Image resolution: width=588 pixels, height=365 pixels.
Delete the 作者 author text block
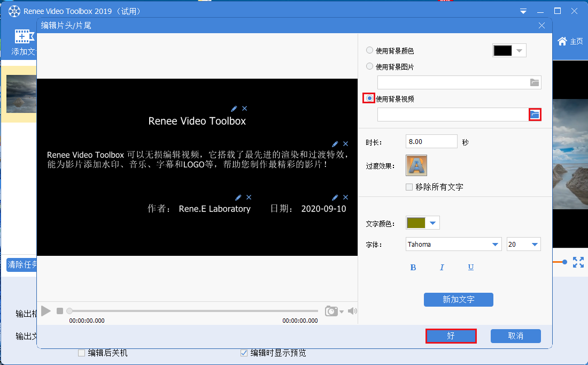tap(249, 197)
